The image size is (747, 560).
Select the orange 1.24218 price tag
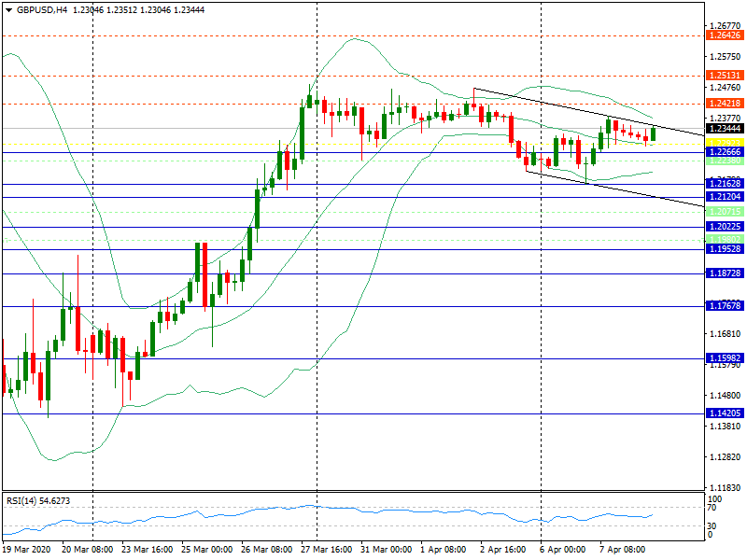[725, 104]
